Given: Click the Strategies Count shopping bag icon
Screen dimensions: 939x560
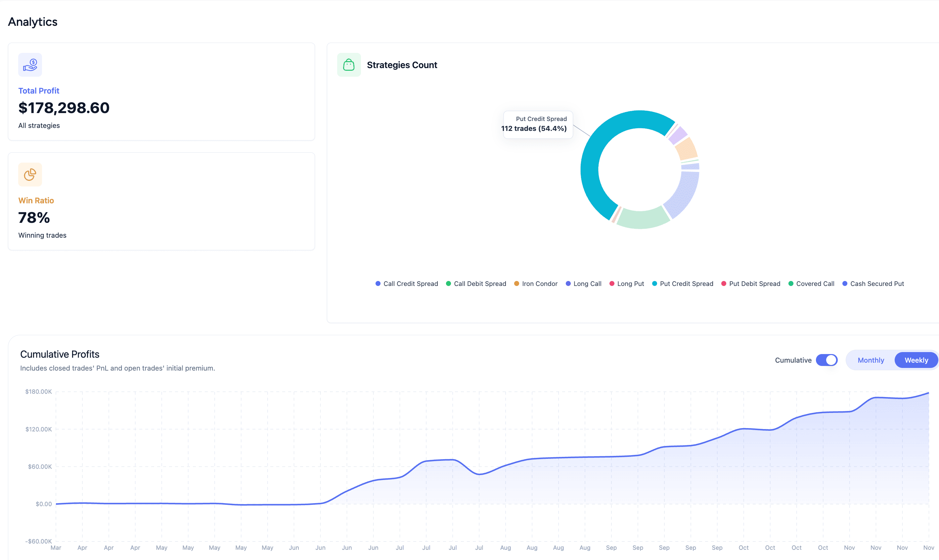Looking at the screenshot, I should click(x=348, y=64).
